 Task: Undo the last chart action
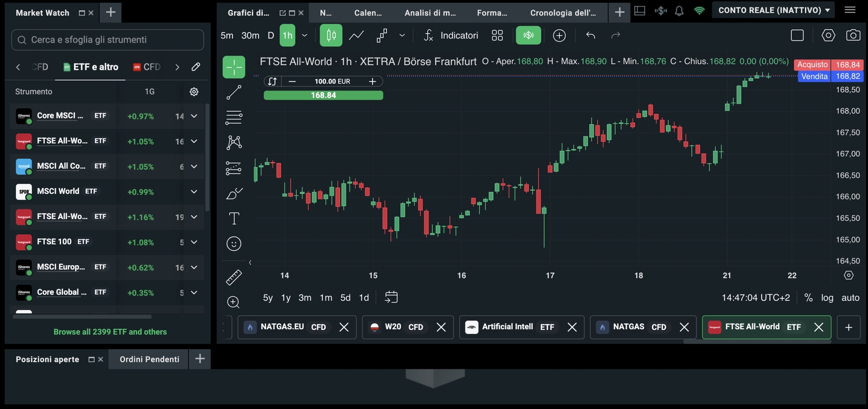click(x=591, y=35)
